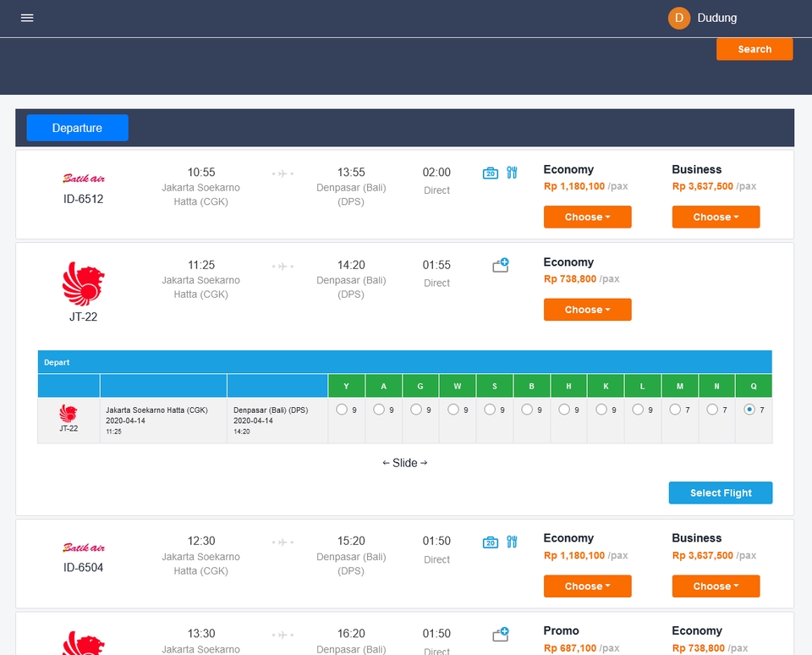
Task: Select fare class M radio button
Action: click(675, 410)
